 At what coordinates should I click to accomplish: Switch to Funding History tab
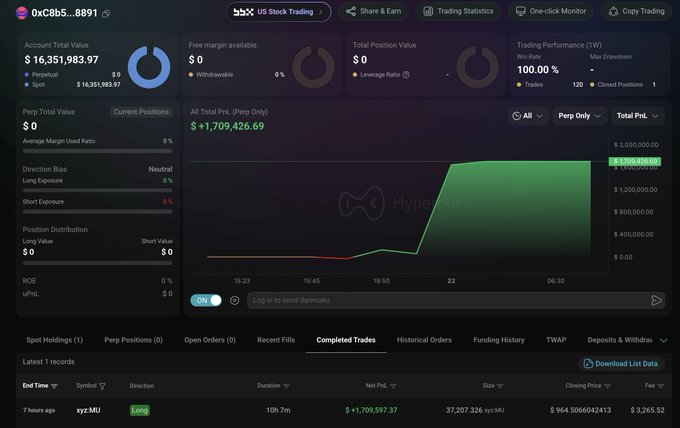(499, 340)
